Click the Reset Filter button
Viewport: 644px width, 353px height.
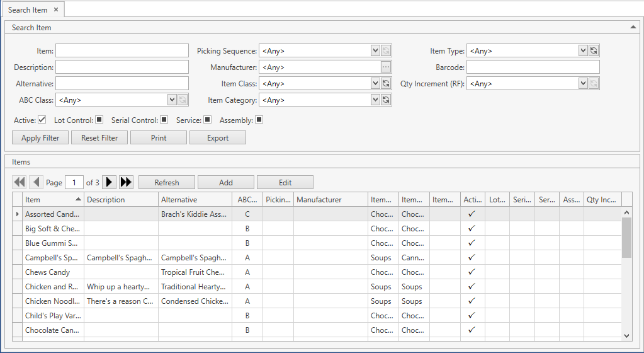click(99, 138)
